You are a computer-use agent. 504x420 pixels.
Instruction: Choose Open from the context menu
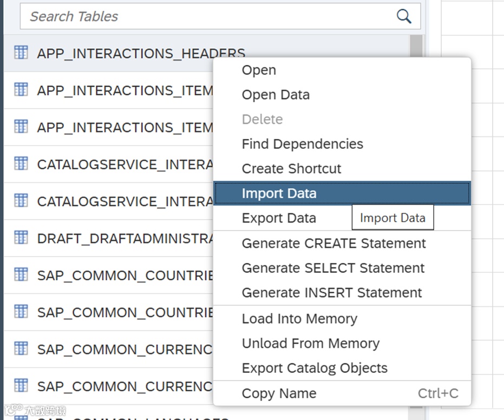click(x=259, y=70)
